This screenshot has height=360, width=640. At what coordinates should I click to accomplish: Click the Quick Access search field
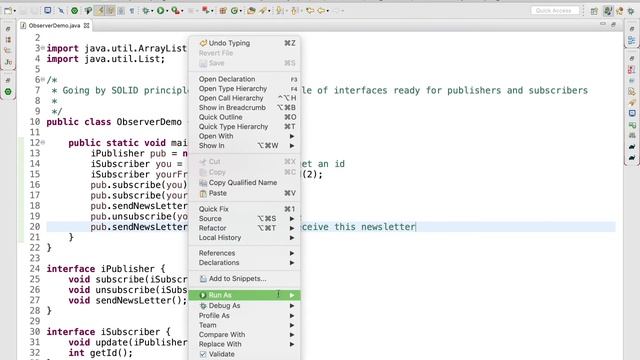click(555, 11)
